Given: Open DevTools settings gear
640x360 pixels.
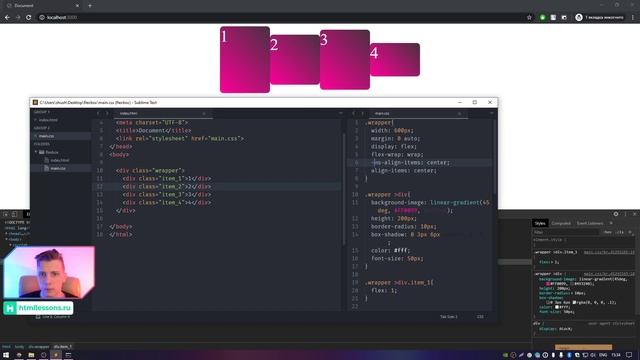Looking at the screenshot, I should (616, 214).
